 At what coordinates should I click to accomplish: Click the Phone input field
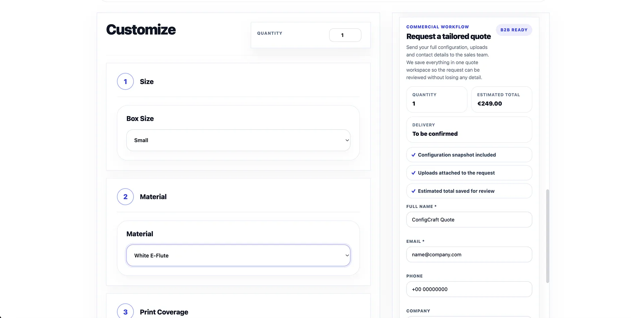469,289
